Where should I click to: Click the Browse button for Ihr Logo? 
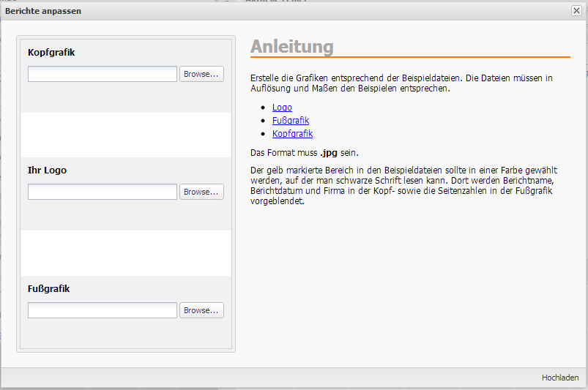coord(201,192)
